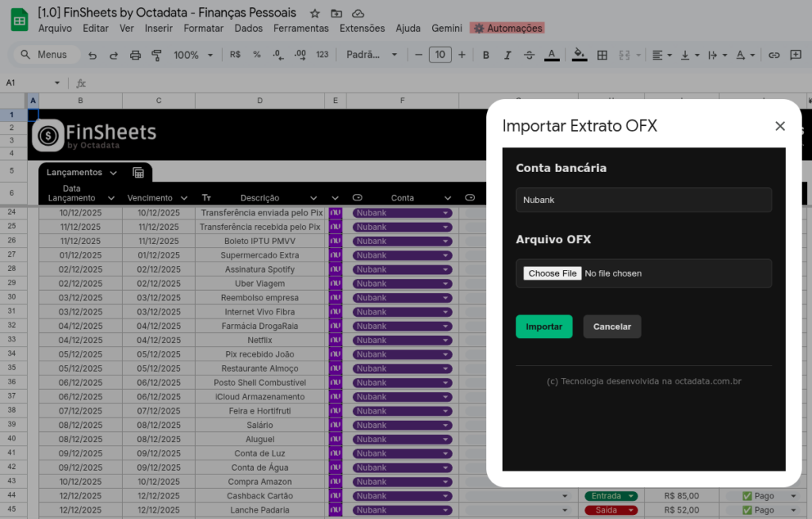Viewport: 812px width, 519px height.
Task: Toggle strikethrough formatting
Action: pos(529,55)
